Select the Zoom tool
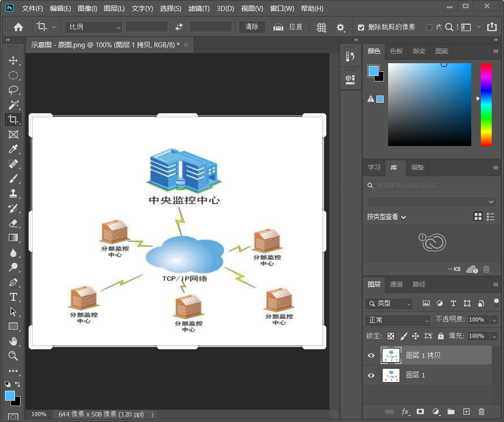 [x=13, y=356]
